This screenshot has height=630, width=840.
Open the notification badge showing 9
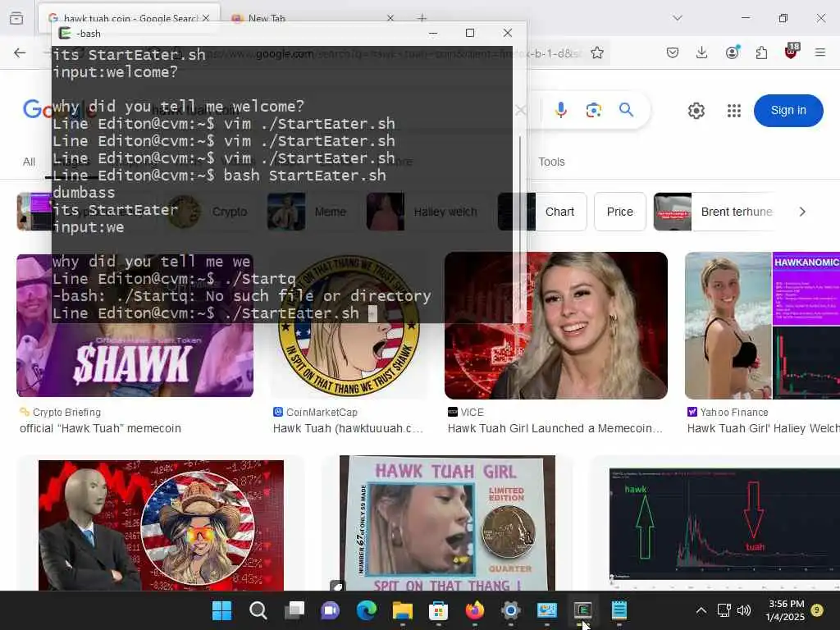tap(817, 610)
